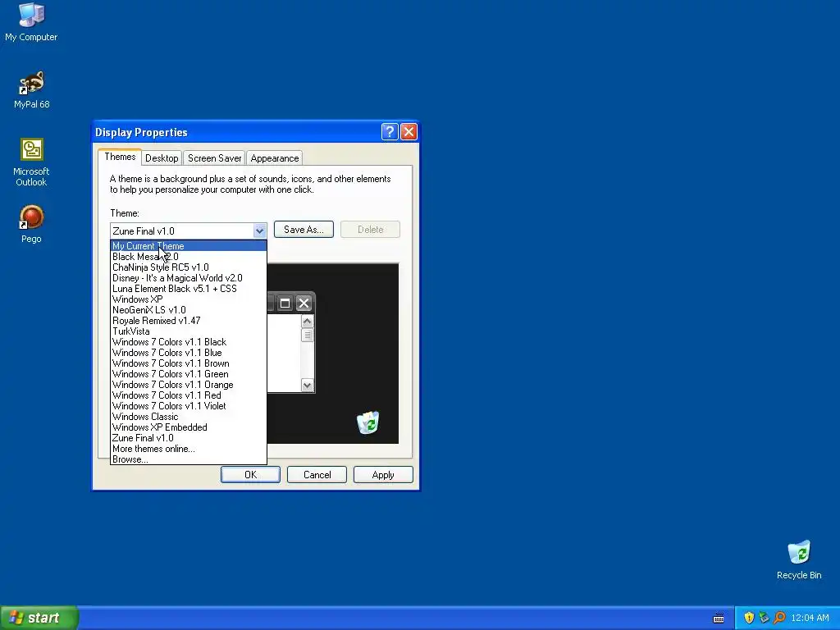Select More themes online... entry

click(189, 449)
